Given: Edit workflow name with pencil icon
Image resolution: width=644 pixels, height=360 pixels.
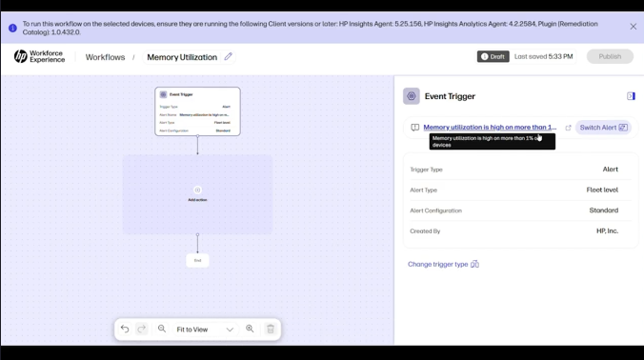Looking at the screenshot, I should pyautogui.click(x=228, y=56).
